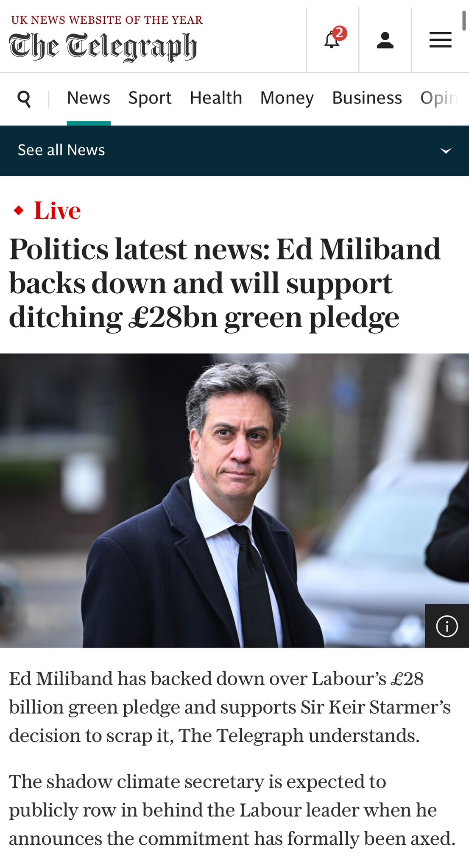The height and width of the screenshot is (868, 469).
Task: Open the user account profile icon
Action: pyautogui.click(x=385, y=40)
